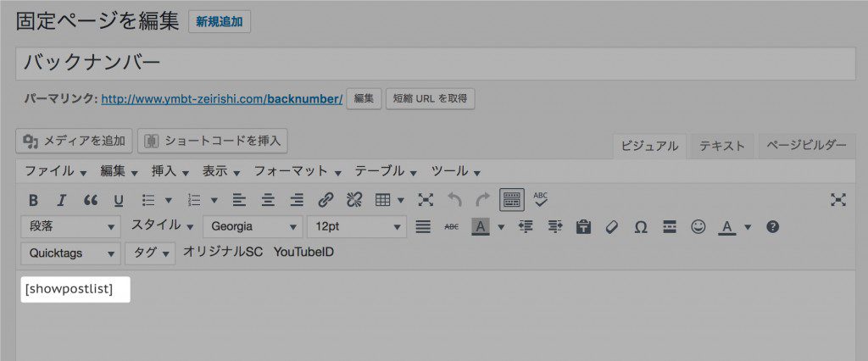Apply italic formatting with the I icon

pos(61,200)
